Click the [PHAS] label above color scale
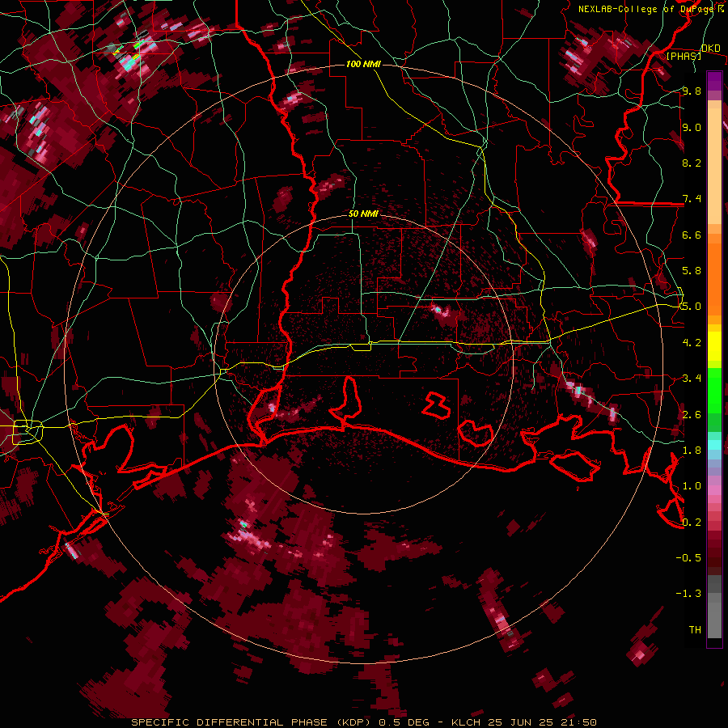 coord(684,56)
